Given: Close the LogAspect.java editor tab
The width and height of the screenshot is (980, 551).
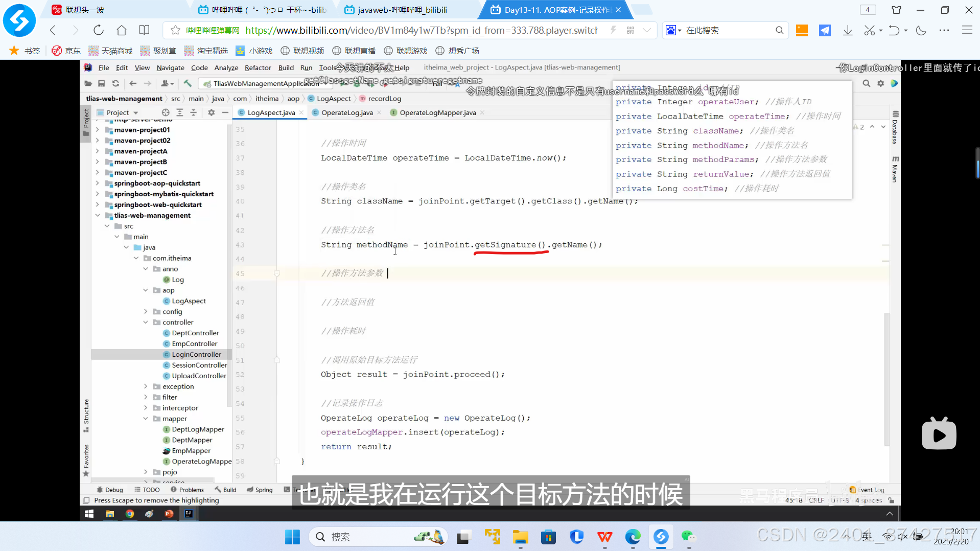Looking at the screenshot, I should (x=301, y=112).
